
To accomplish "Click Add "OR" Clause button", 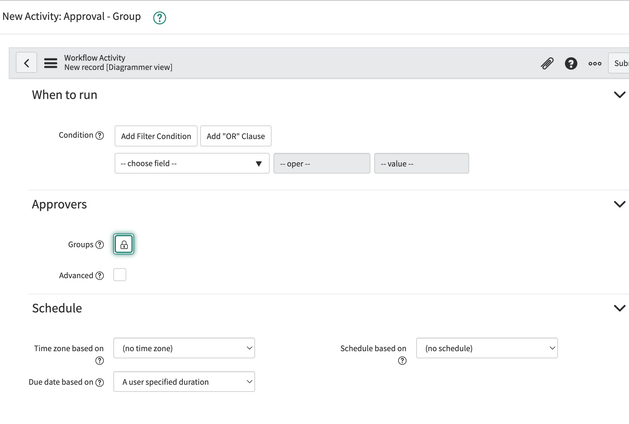I will point(236,136).
